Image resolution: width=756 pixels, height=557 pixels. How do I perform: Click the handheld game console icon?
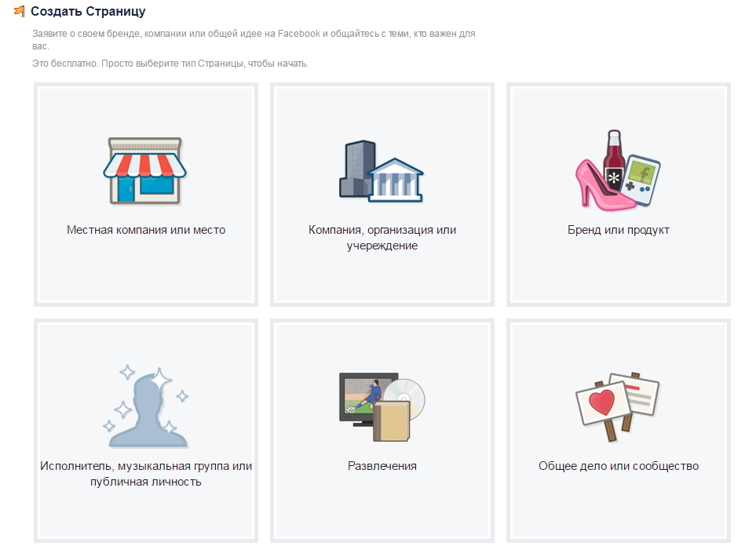click(641, 180)
